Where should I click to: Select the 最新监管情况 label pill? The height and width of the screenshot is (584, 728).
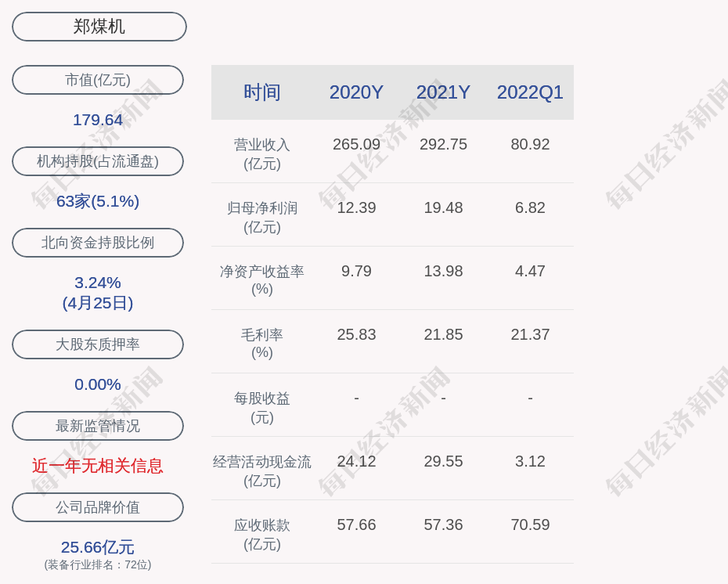[x=98, y=426]
